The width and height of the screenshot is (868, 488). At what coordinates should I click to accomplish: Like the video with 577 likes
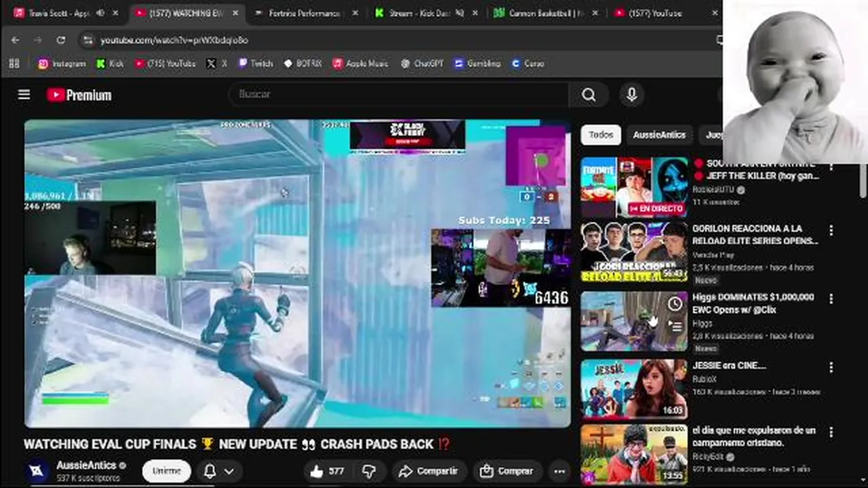[x=327, y=470]
